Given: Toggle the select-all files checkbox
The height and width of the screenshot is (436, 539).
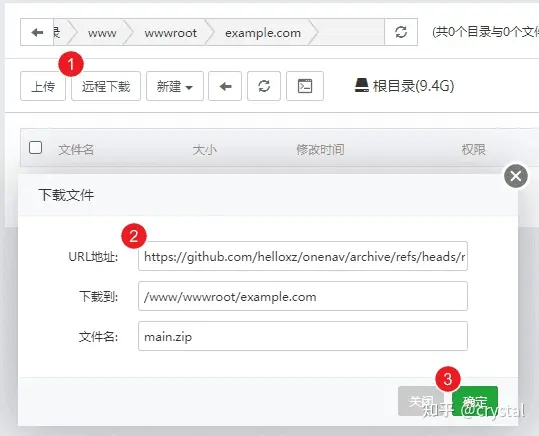Looking at the screenshot, I should pyautogui.click(x=35, y=148).
